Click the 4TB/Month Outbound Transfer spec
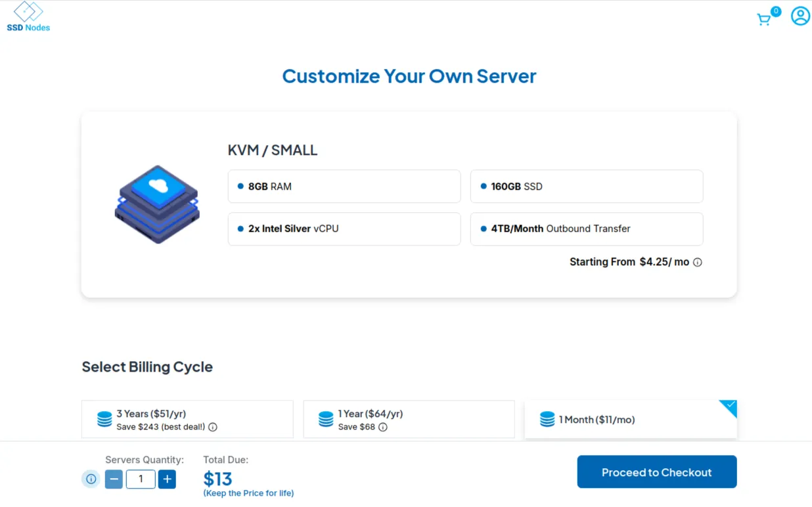 tap(587, 229)
